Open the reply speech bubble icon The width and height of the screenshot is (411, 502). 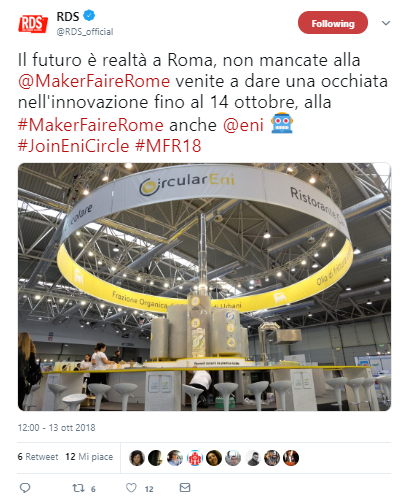25,488
